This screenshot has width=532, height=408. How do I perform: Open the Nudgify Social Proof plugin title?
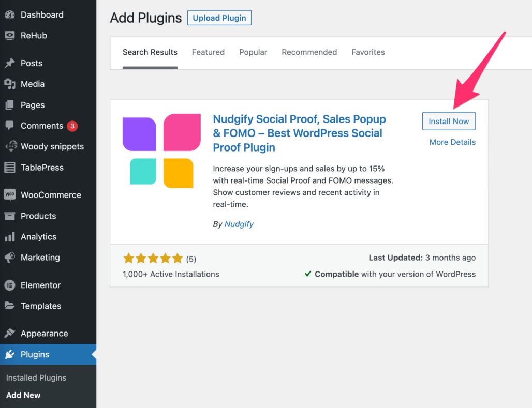299,133
